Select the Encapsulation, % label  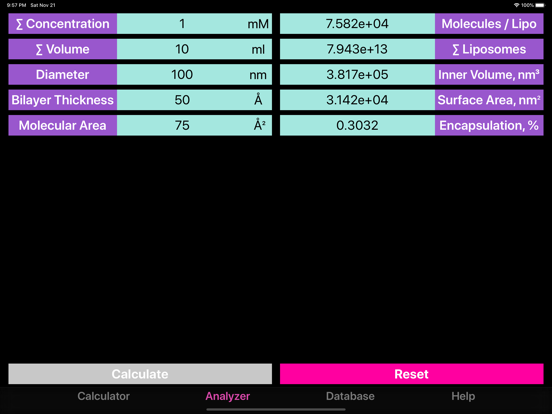489,125
